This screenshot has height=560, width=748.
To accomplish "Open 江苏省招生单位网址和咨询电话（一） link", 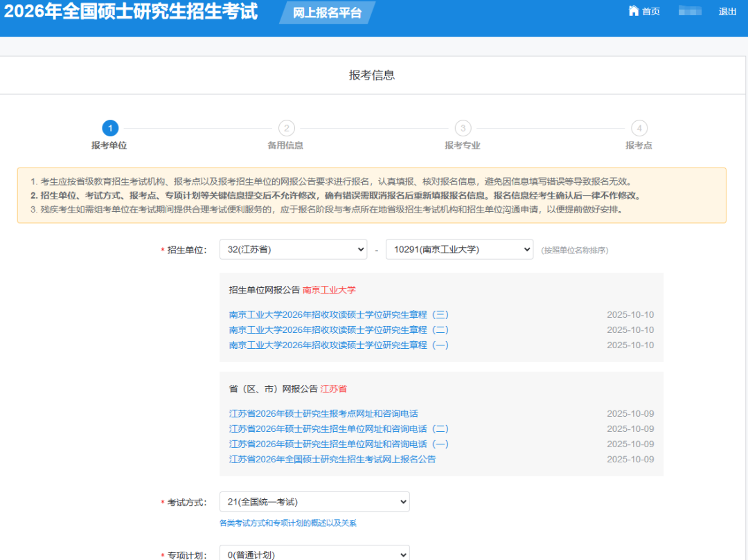I will [x=339, y=444].
